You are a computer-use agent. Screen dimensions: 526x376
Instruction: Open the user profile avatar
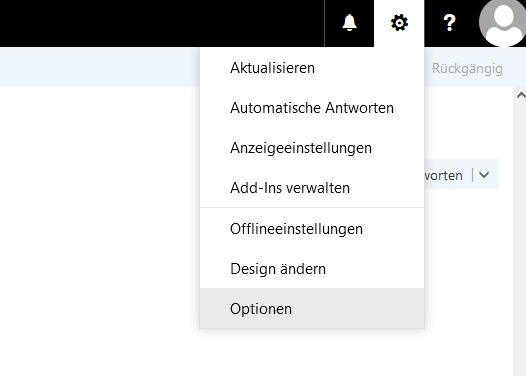(502, 23)
